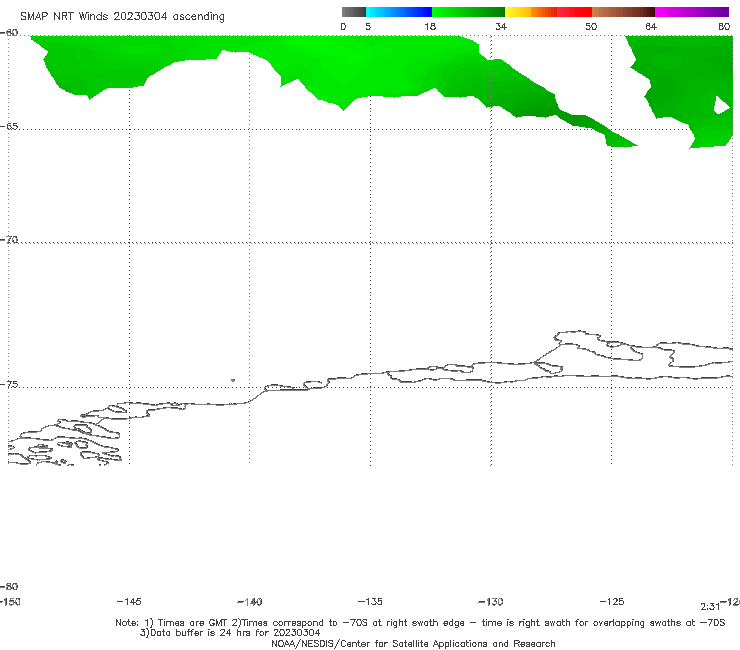Click the color bar label '34'
The width and height of the screenshot is (740, 650).
pos(501,26)
